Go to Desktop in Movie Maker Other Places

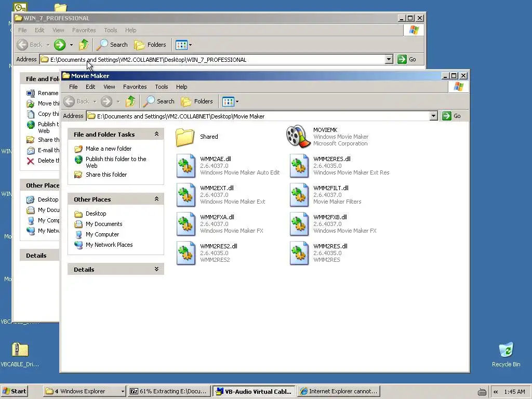coord(96,214)
